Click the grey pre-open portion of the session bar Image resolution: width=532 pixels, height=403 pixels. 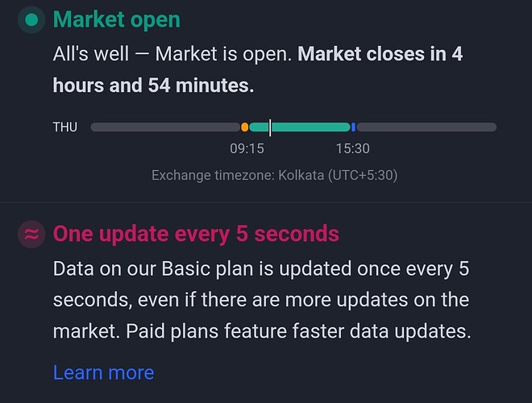[165, 127]
